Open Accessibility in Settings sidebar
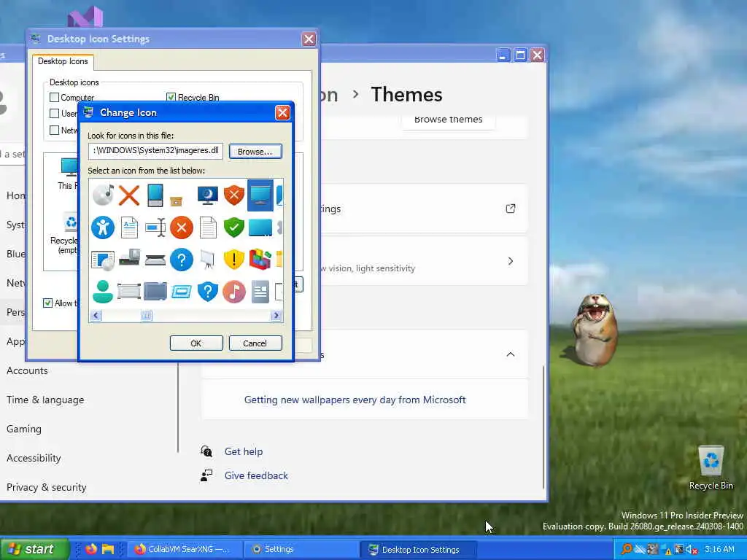Viewport: 747px width, 560px height. (34, 458)
